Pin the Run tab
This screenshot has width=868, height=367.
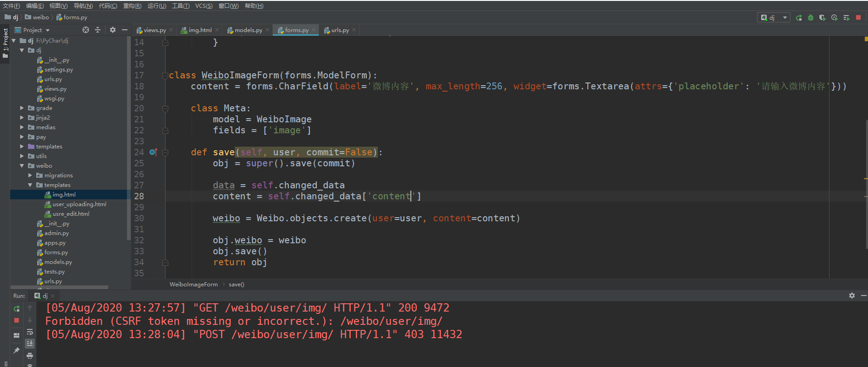click(17, 351)
